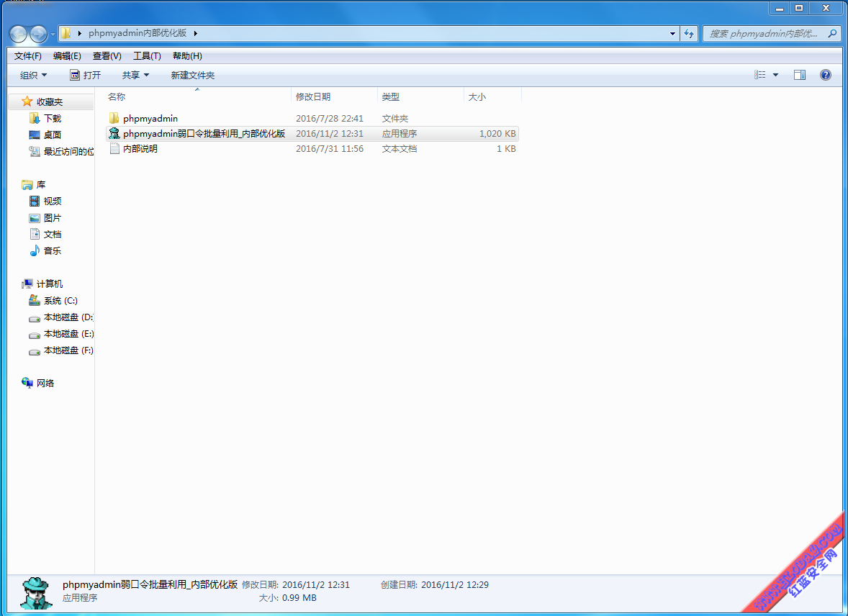Expand the arrow before phpmyadmin内部优化版 breadcrumb
Image resolution: width=848 pixels, height=616 pixels.
(79, 34)
